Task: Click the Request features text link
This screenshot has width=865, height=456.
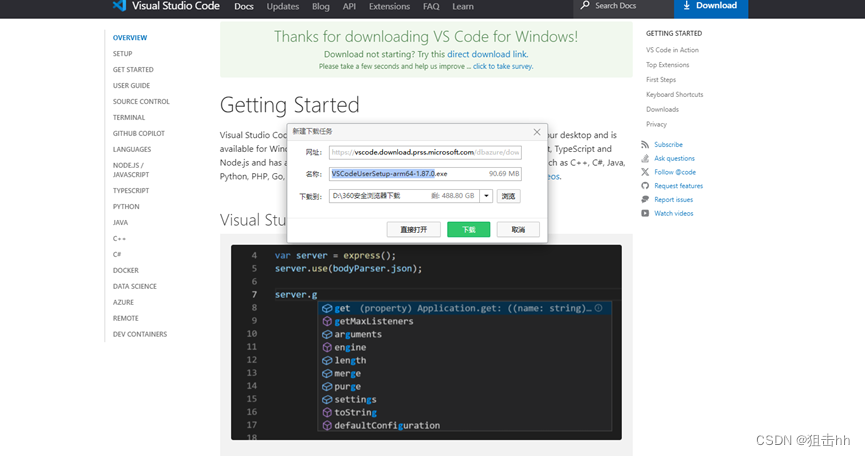Action: (679, 186)
